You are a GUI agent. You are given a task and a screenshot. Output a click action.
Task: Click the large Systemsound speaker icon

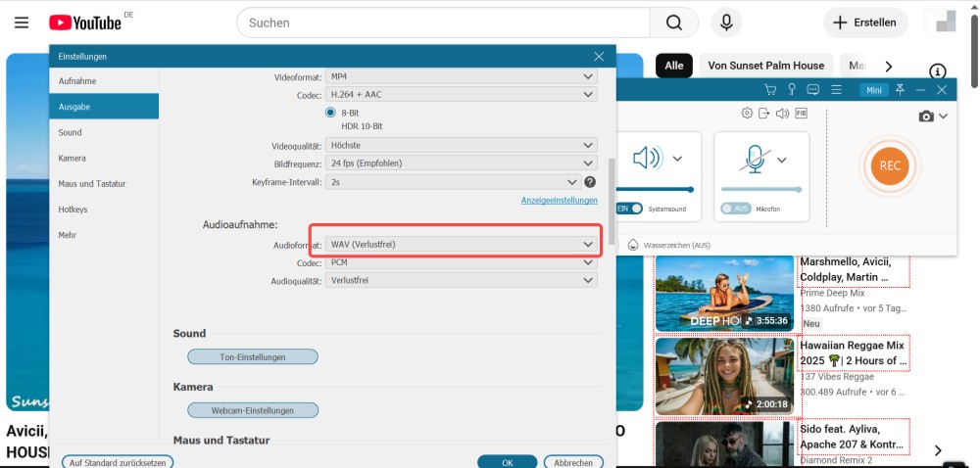(x=648, y=159)
